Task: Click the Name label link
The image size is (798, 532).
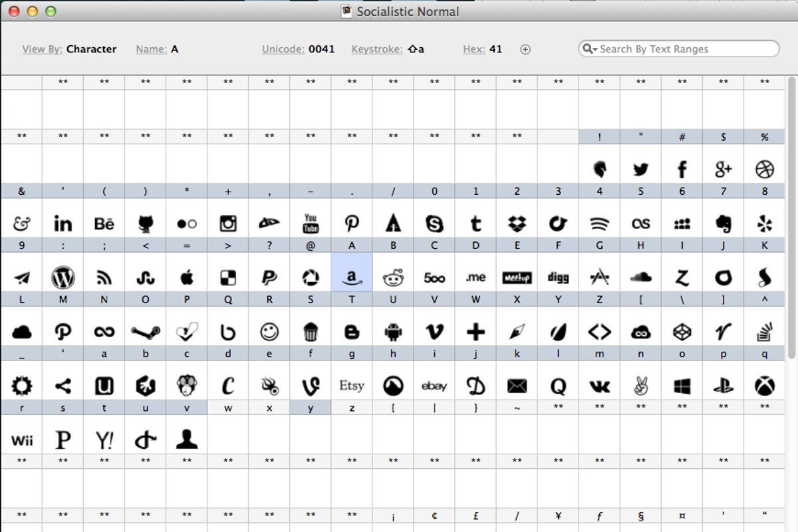Action: (x=151, y=49)
